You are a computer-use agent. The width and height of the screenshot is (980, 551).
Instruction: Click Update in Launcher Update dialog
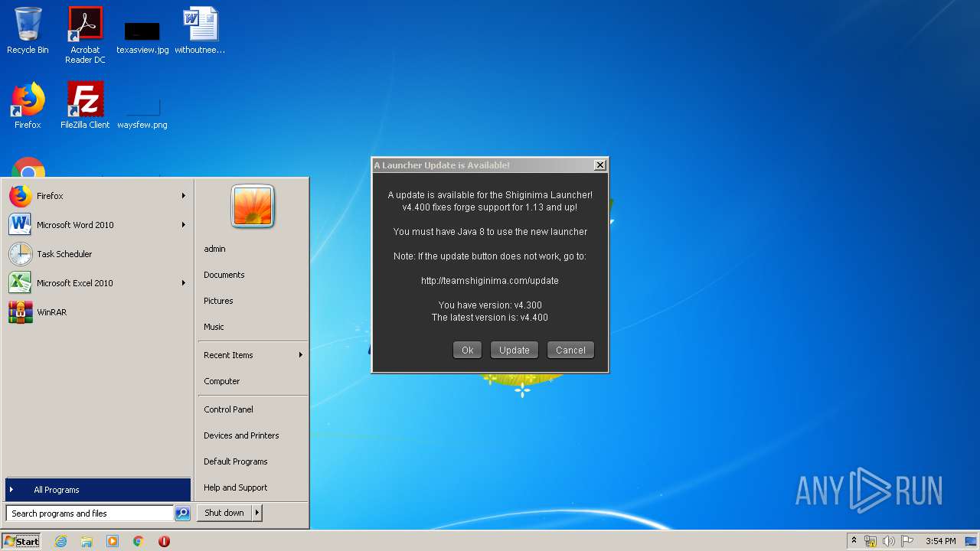click(514, 350)
